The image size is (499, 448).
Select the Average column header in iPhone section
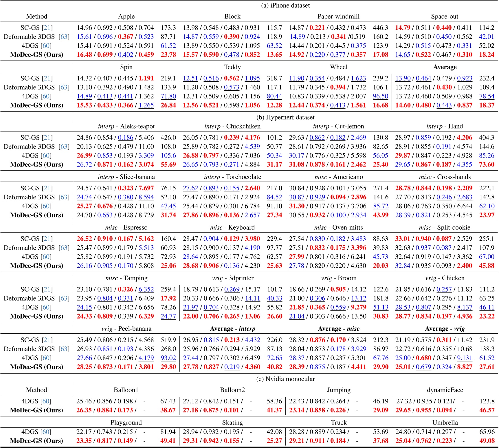click(x=445, y=67)
